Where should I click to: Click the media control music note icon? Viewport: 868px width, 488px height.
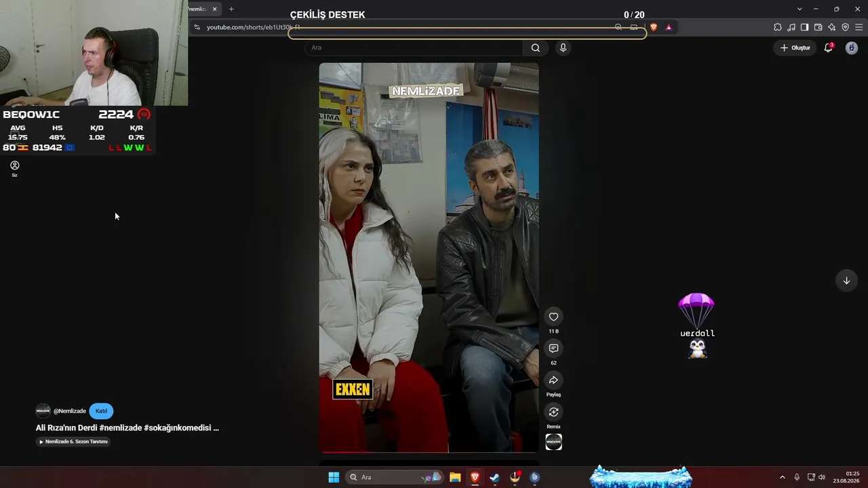click(x=791, y=27)
